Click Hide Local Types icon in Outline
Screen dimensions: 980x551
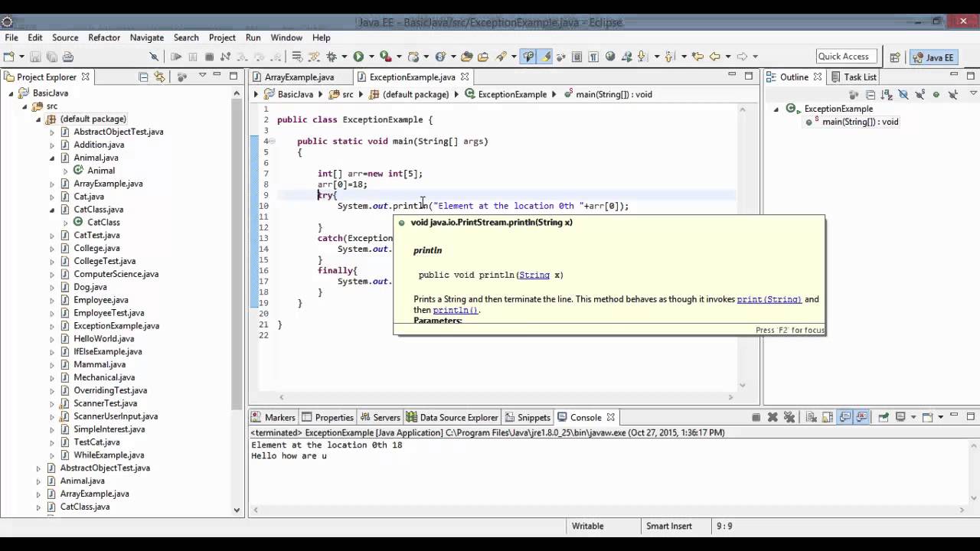tap(953, 95)
